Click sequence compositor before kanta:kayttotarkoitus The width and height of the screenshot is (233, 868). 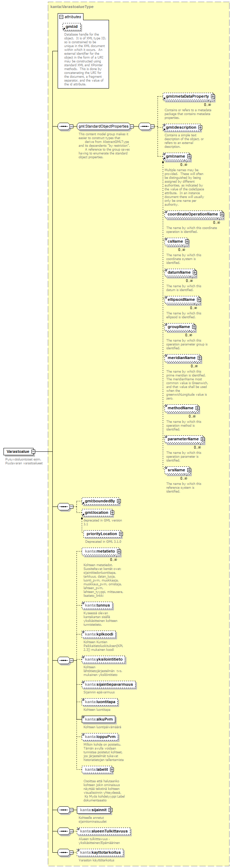(x=64, y=852)
